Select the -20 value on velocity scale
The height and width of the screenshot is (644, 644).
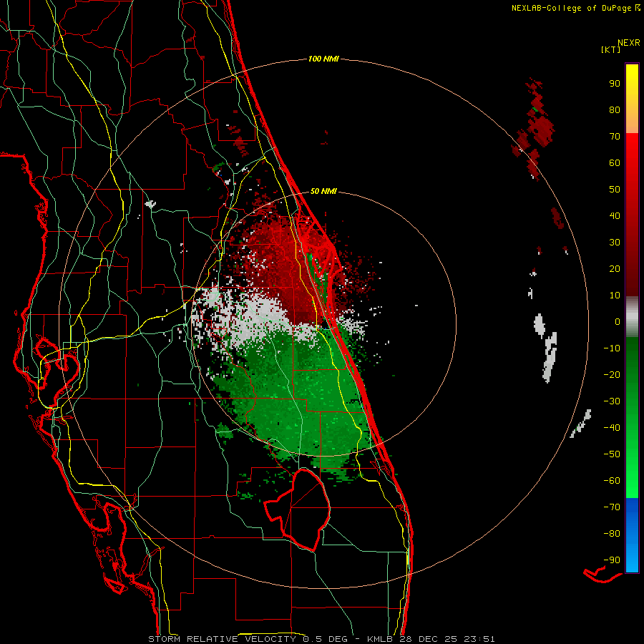coord(612,375)
